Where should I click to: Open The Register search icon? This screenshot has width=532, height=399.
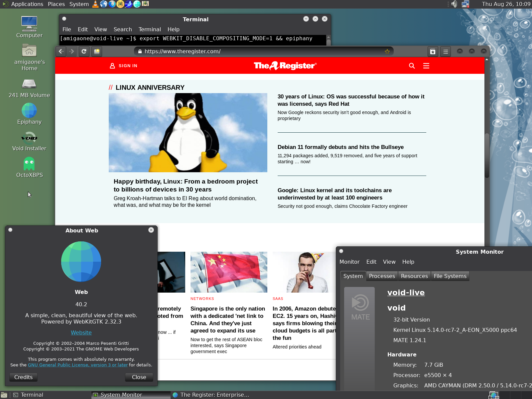point(412,66)
